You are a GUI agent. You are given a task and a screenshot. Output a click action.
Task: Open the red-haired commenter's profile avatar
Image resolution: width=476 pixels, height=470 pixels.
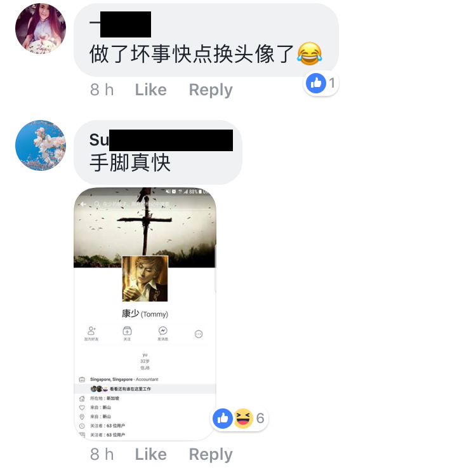tap(41, 29)
